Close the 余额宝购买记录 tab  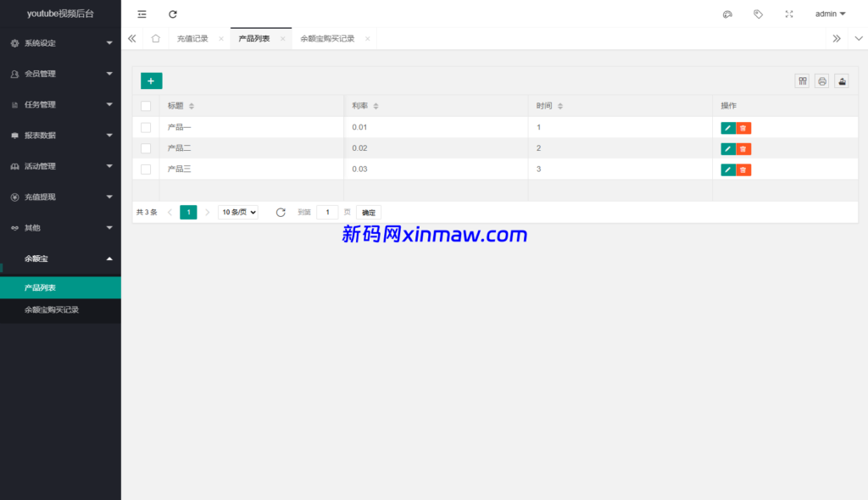coord(368,39)
